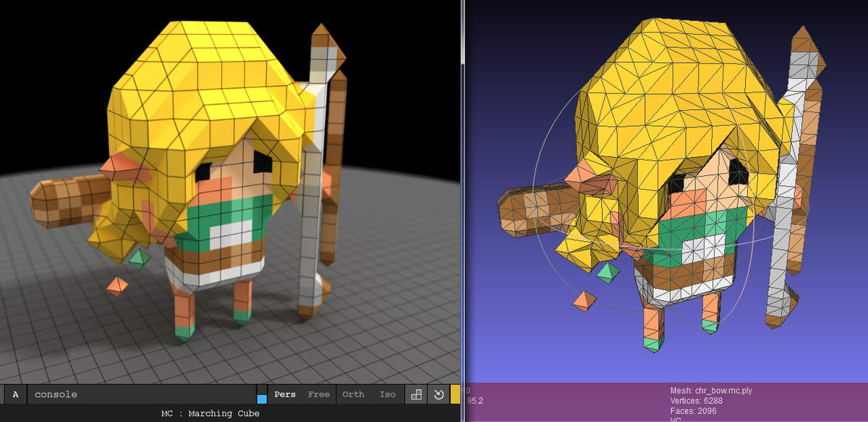Click the split-grid viewport layout icon
Screen dimensions: 868x422
point(415,394)
